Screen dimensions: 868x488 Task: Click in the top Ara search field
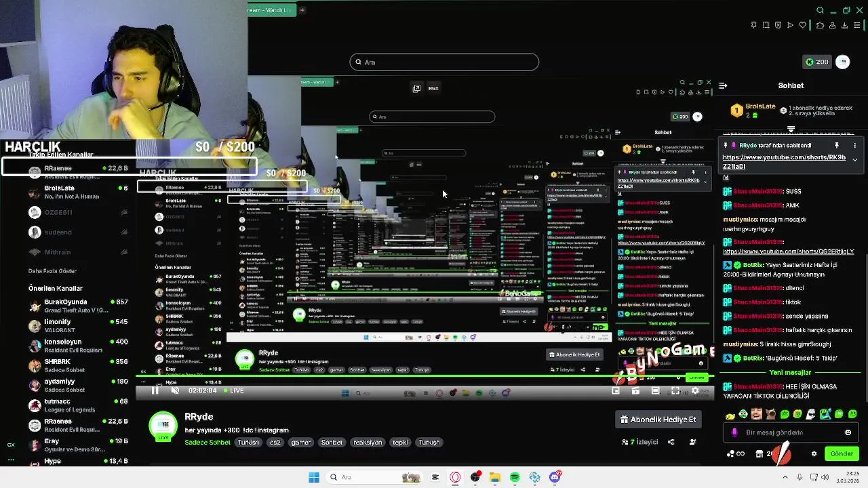444,62
